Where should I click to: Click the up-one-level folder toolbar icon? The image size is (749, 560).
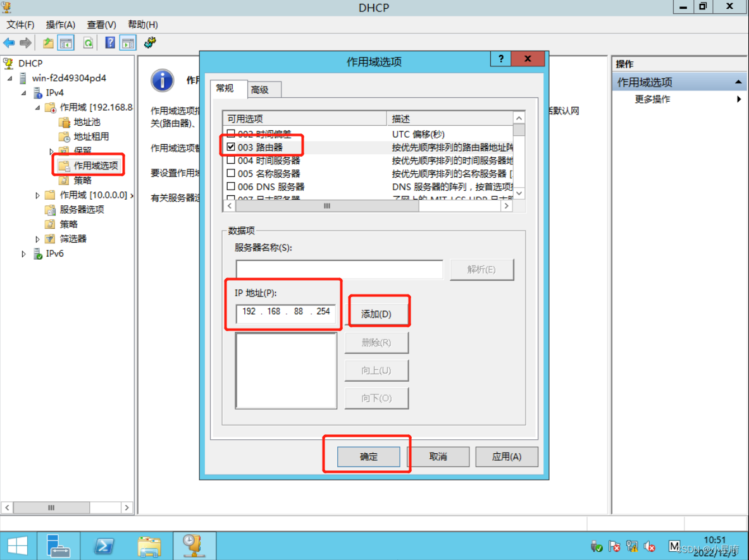click(48, 43)
